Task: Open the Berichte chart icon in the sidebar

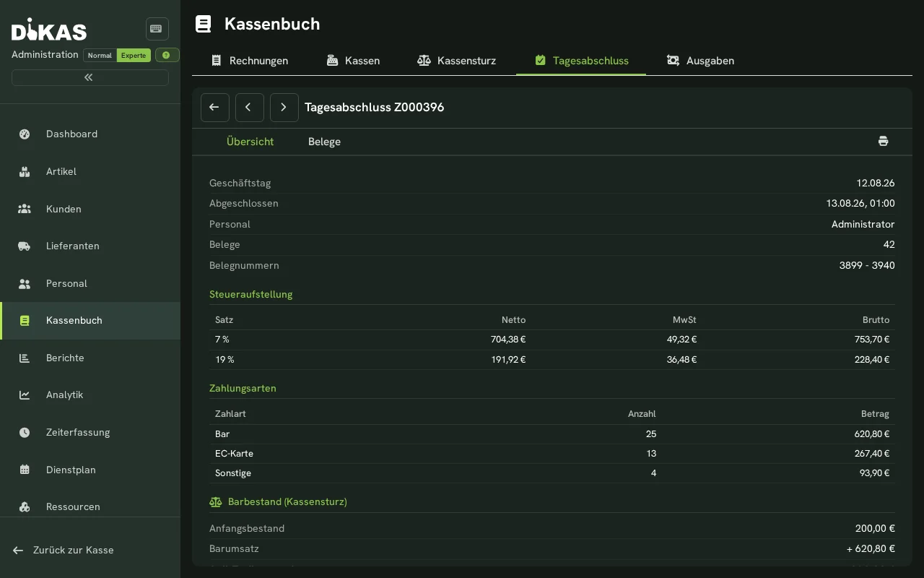Action: tap(25, 358)
